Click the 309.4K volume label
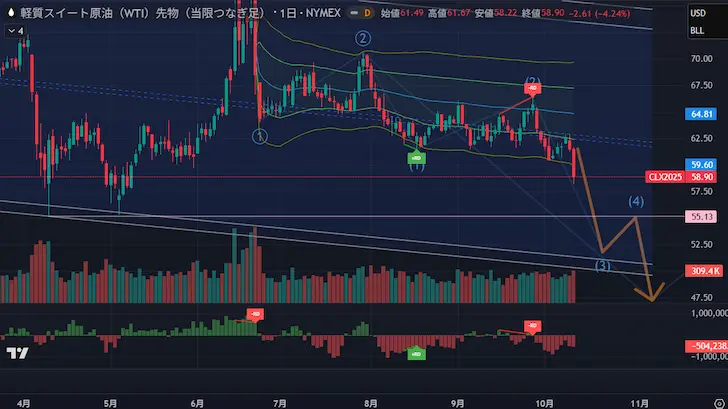The width and height of the screenshot is (728, 409). pyautogui.click(x=704, y=271)
